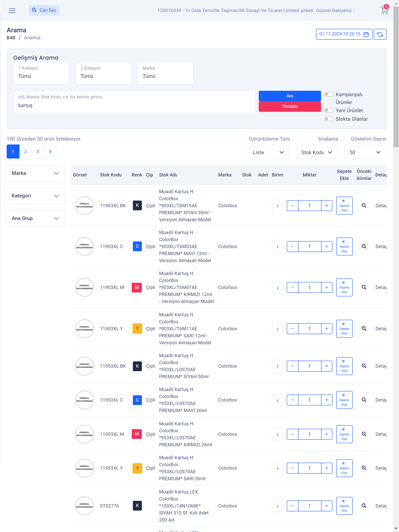
Task: Add 11903XL M to cart
Action: [344, 287]
